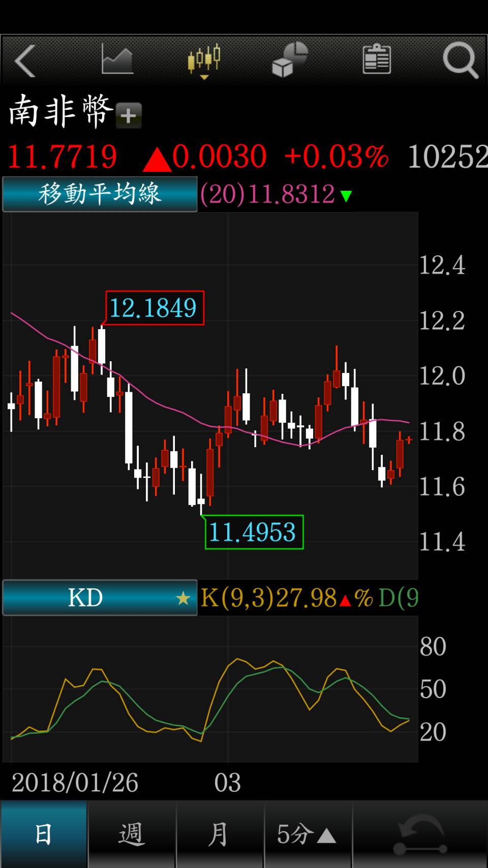
Task: Tap the rotate screen arrow icon
Action: (x=420, y=834)
